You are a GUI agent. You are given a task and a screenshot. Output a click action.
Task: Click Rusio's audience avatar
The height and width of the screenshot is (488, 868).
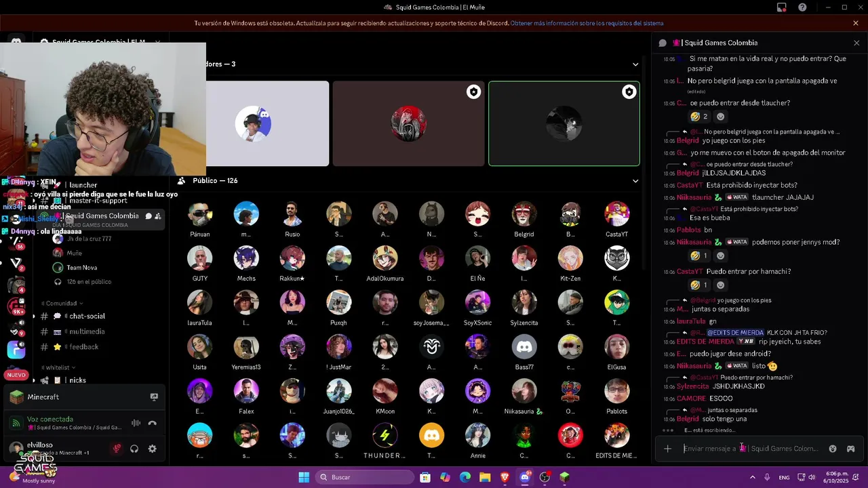[292, 214]
